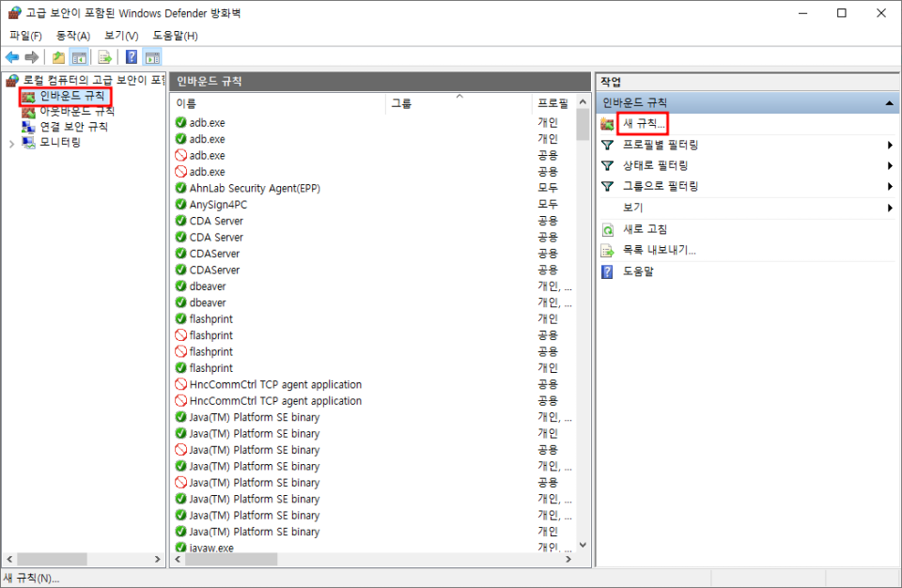This screenshot has height=588, width=902.
Task: Click the filter icon next to 상태로 필터링
Action: pyautogui.click(x=607, y=165)
